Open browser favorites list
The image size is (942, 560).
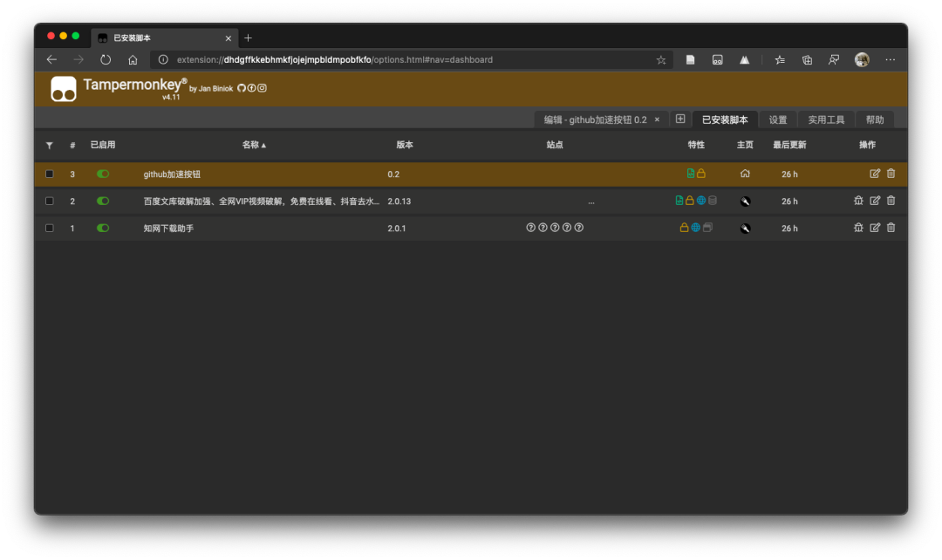(780, 59)
